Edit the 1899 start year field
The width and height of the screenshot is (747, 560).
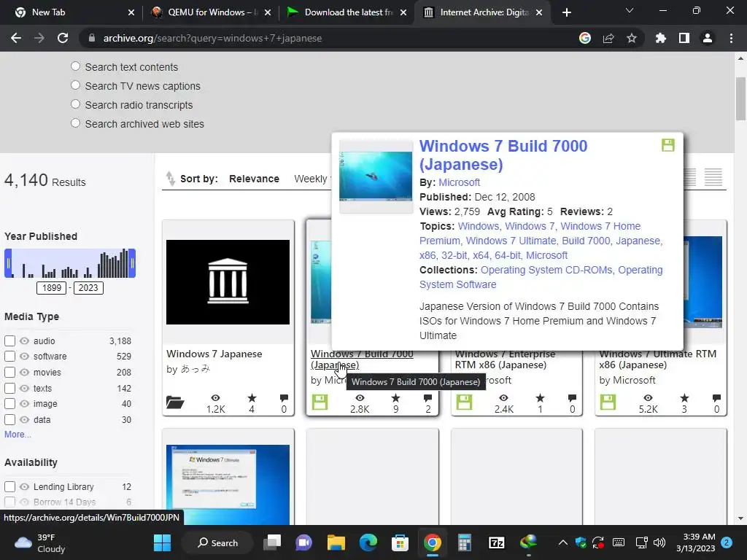[x=52, y=287]
